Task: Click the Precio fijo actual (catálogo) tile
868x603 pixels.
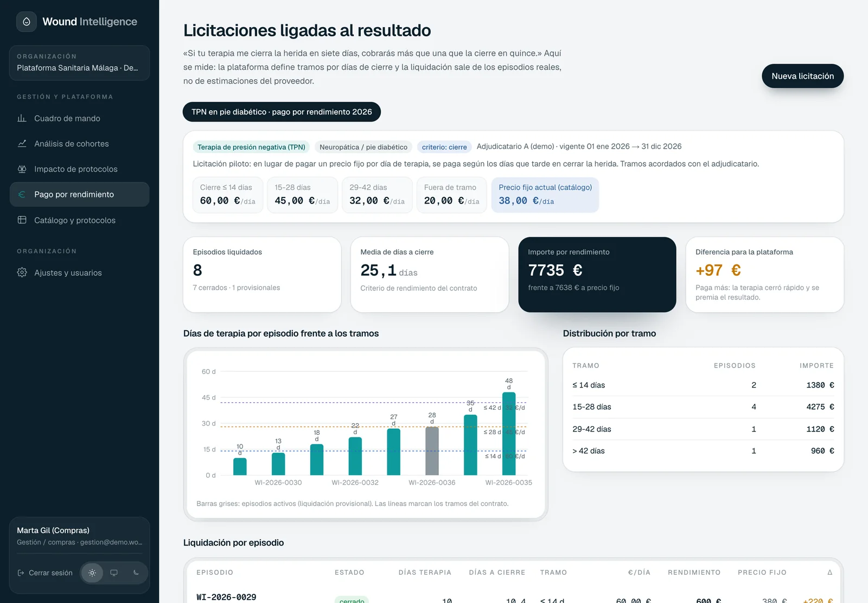Action: point(545,195)
